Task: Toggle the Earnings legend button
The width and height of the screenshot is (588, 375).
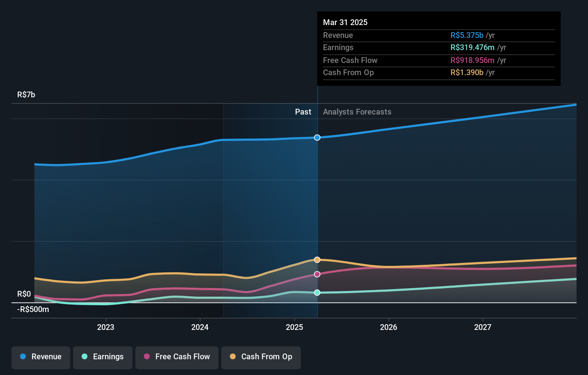Action: point(103,357)
